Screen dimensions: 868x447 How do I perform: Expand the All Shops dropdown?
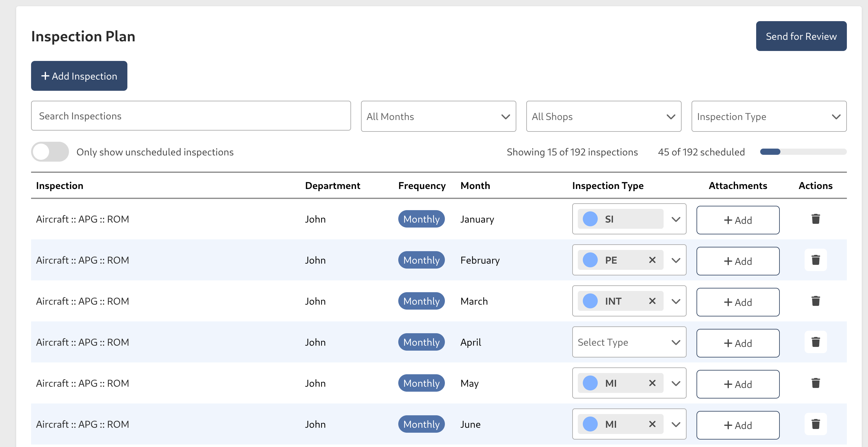[603, 116]
